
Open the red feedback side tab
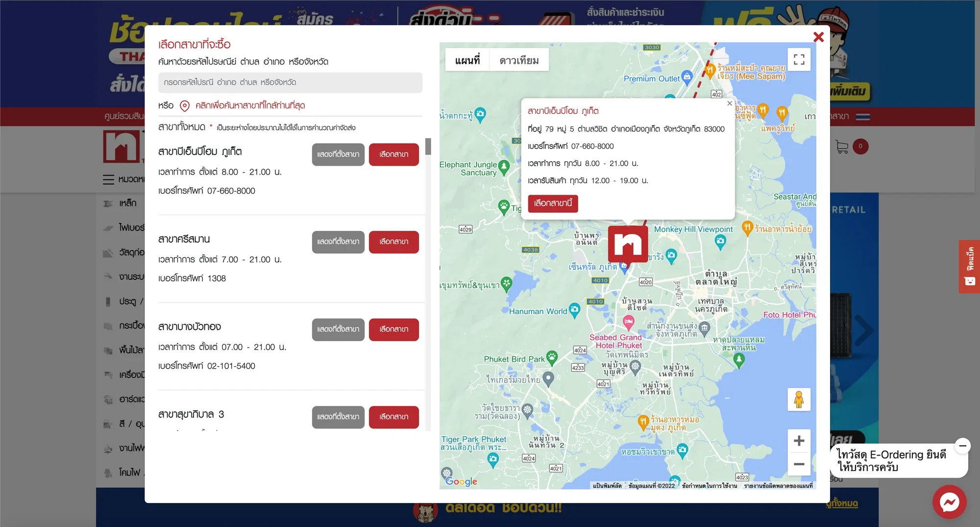pos(969,267)
